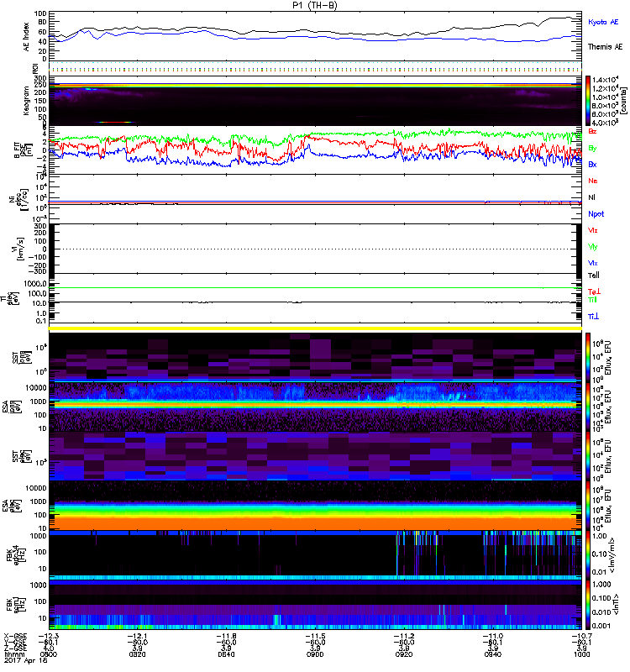Click the green Viy velocity legend label

click(592, 247)
